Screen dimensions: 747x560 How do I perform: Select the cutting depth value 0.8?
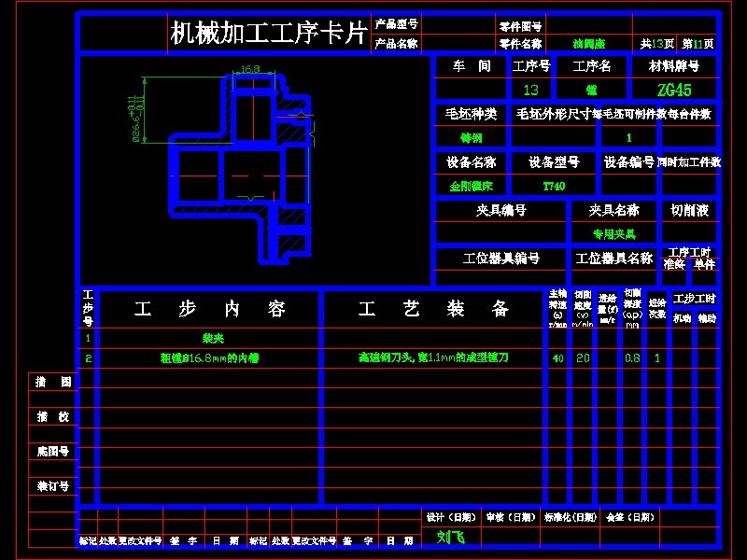(x=634, y=357)
